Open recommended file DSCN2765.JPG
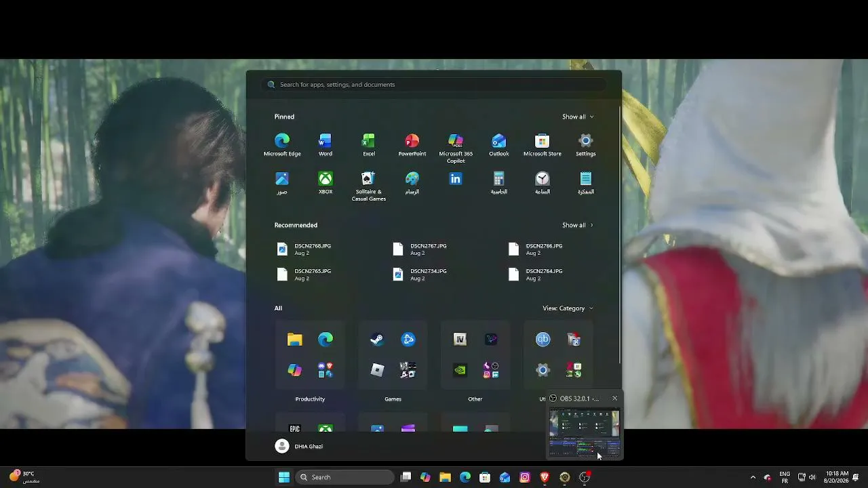This screenshot has height=488, width=868. 304,274
